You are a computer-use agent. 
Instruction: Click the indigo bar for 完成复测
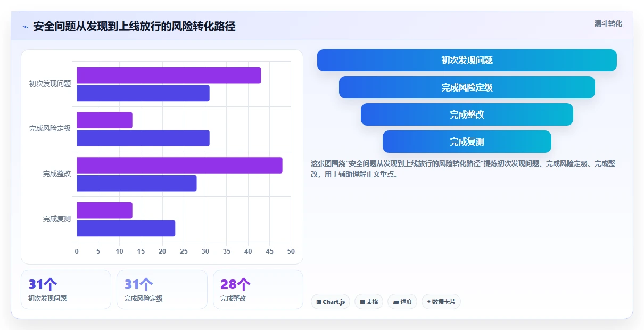[126, 228]
